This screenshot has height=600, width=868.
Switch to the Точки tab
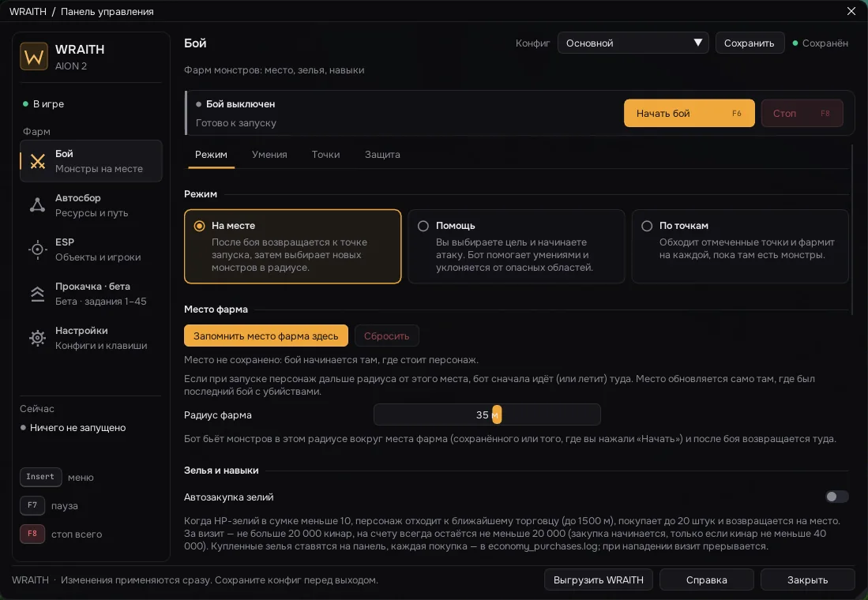coord(325,155)
